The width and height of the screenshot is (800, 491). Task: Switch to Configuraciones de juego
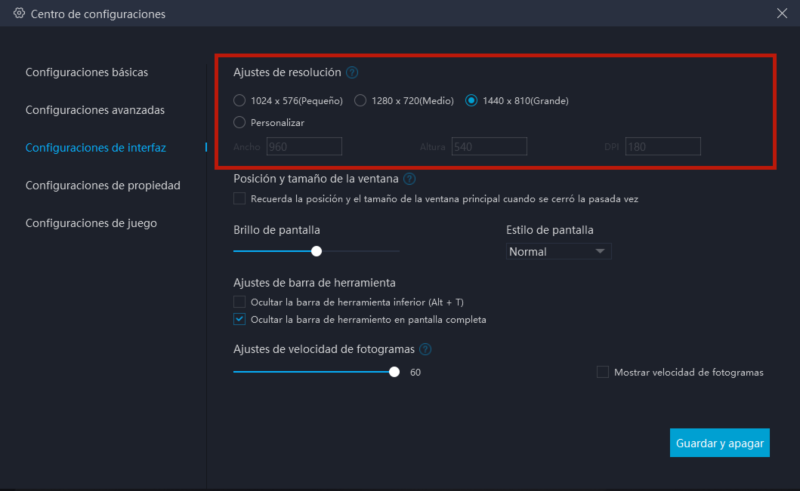pos(91,223)
